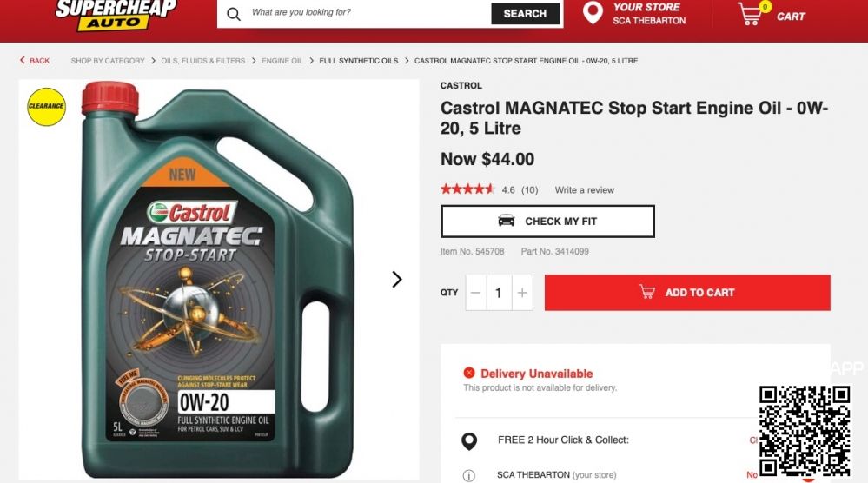The width and height of the screenshot is (868, 483).
Task: Open the shopping cart icon
Action: [752, 13]
